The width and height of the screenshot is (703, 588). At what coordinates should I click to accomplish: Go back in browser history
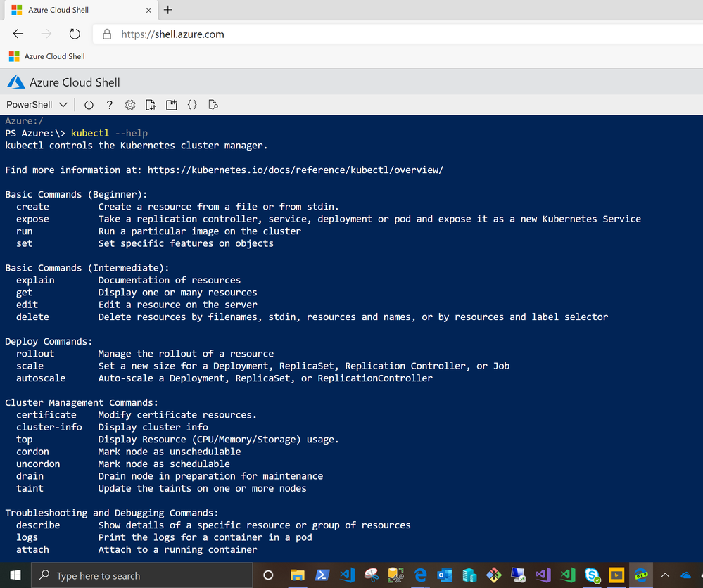[x=18, y=34]
